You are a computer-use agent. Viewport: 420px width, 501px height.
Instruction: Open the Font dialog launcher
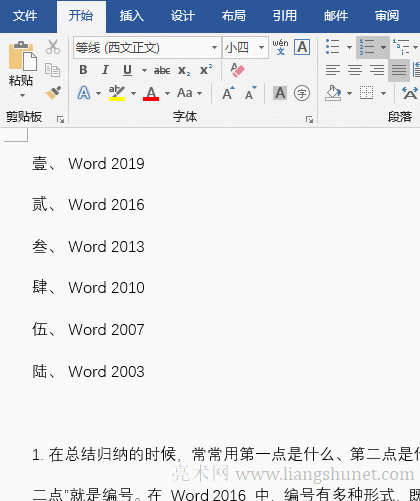(309, 119)
